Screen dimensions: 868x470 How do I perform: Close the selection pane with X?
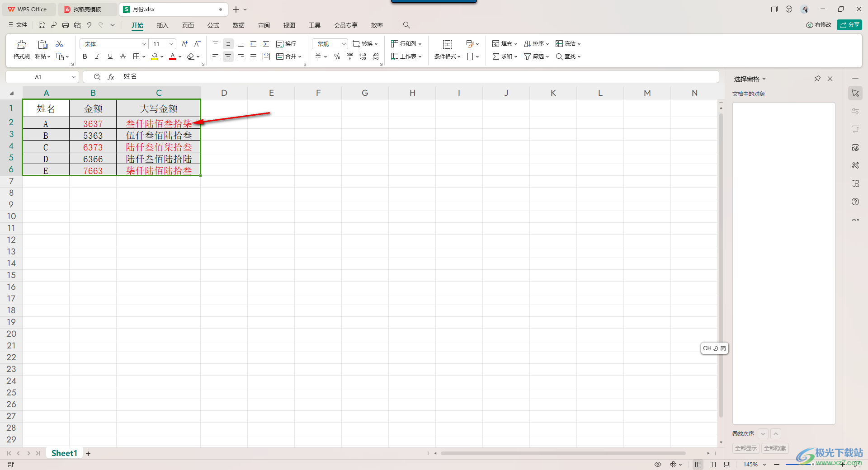[x=830, y=79]
